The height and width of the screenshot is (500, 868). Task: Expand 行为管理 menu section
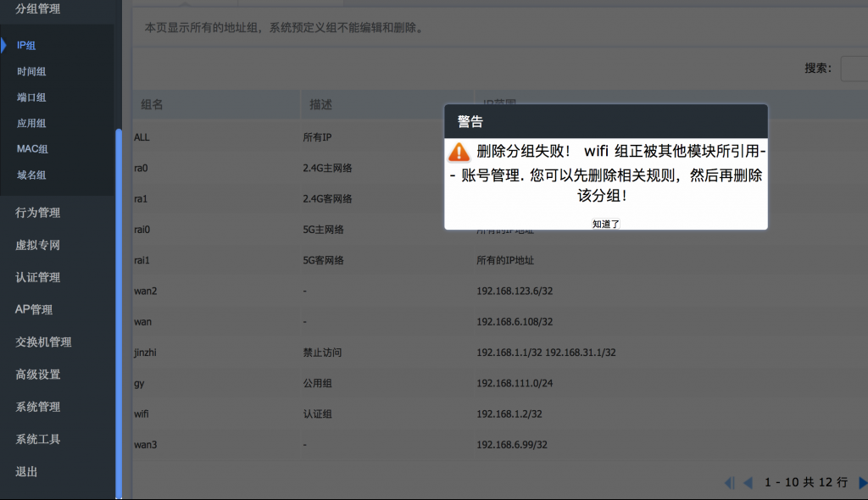pos(37,213)
